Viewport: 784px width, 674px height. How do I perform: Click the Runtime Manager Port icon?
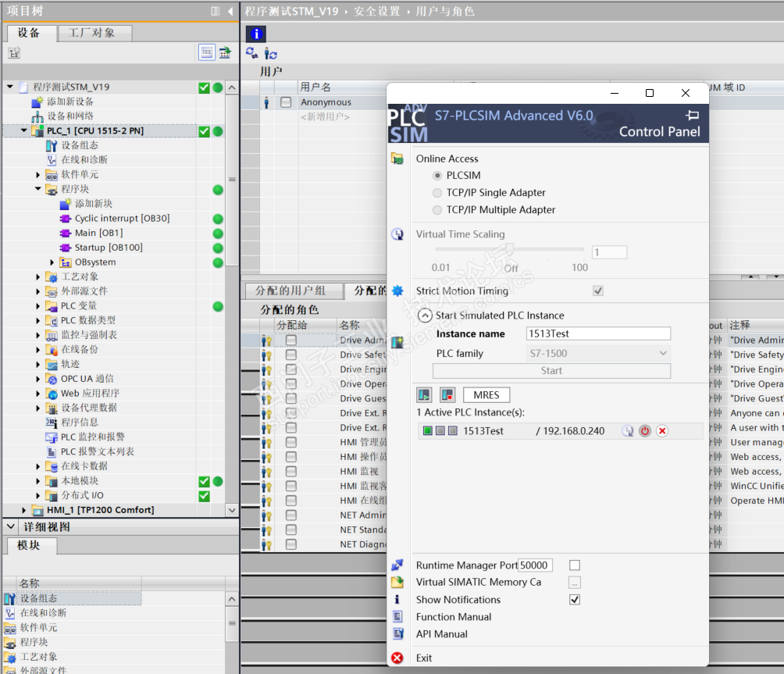397,565
